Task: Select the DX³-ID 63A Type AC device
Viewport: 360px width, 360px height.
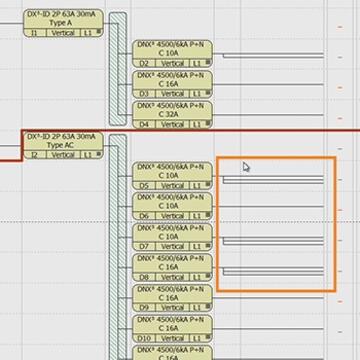Action: tap(63, 145)
